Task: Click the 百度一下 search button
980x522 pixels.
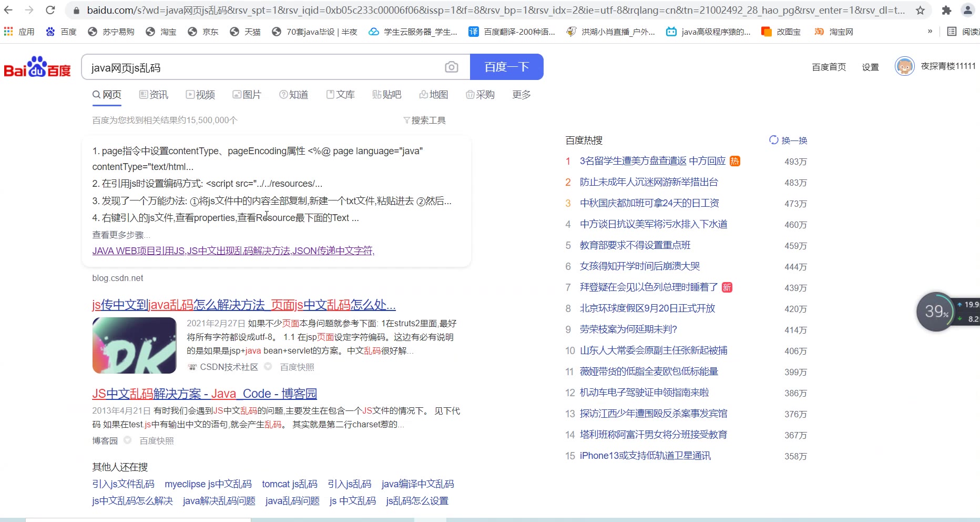Action: click(507, 67)
